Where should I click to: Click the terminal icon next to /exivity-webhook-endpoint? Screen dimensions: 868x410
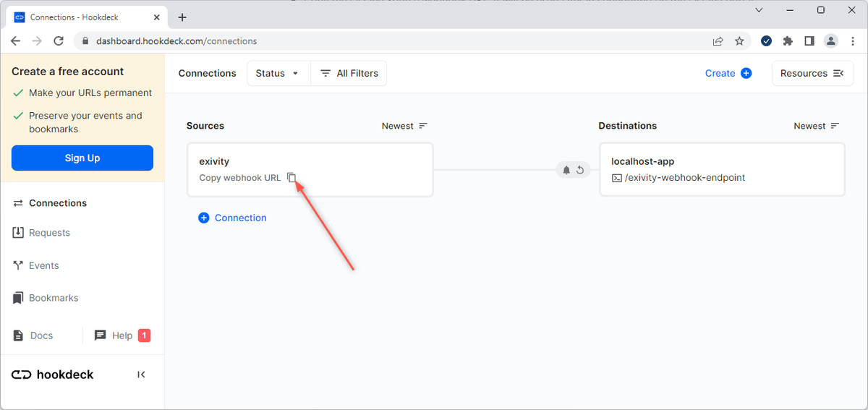point(617,178)
